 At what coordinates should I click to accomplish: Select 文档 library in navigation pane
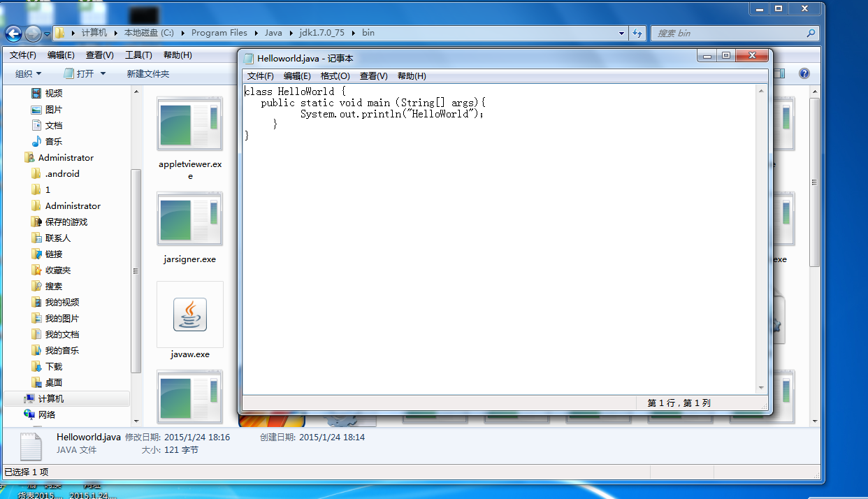[x=54, y=125]
